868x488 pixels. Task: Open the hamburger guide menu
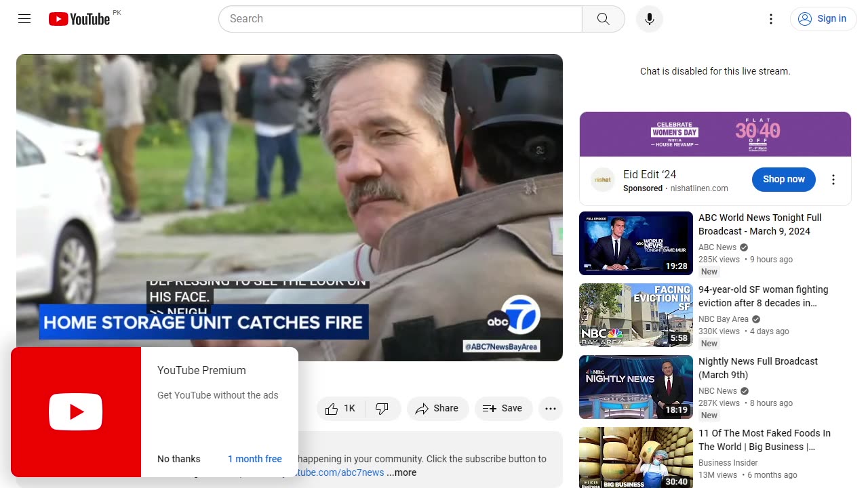24,19
